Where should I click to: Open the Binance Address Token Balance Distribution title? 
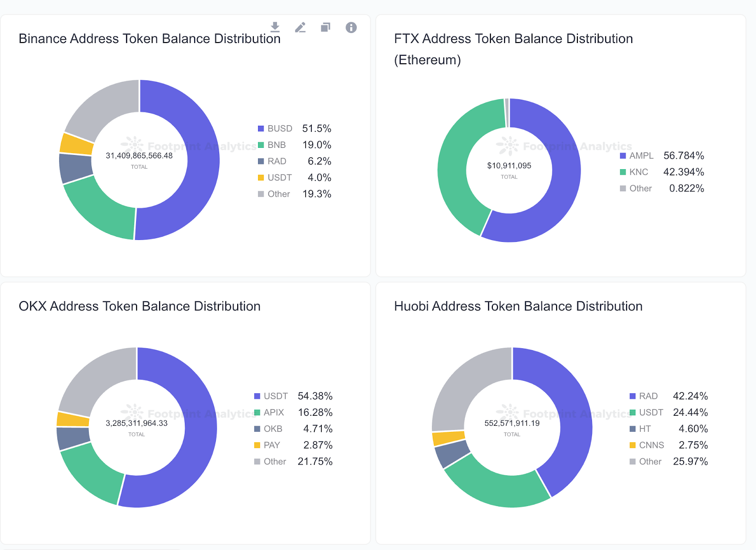[149, 39]
